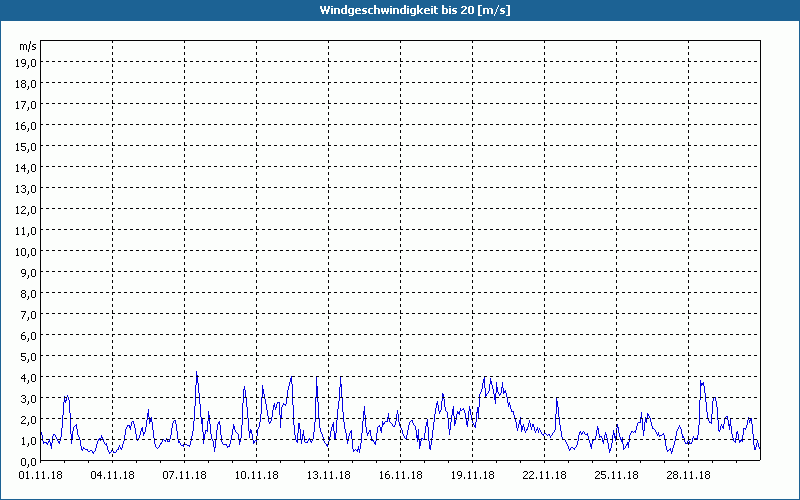Click the y-axis value 4,0
This screenshot has height=500, width=800.
29,378
